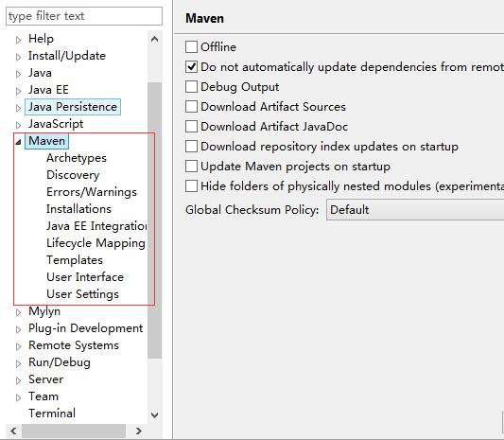Image resolution: width=504 pixels, height=440 pixels.
Task: Select the Java EE category
Action: point(48,90)
